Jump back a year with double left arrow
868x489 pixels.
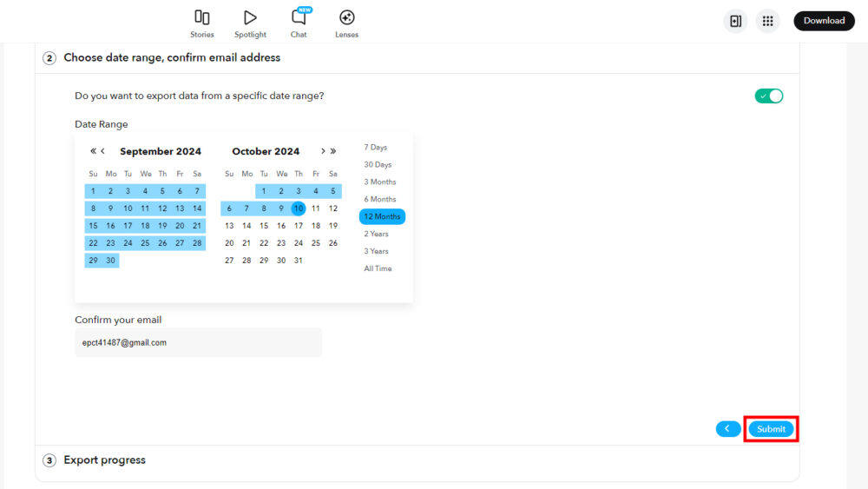click(93, 150)
